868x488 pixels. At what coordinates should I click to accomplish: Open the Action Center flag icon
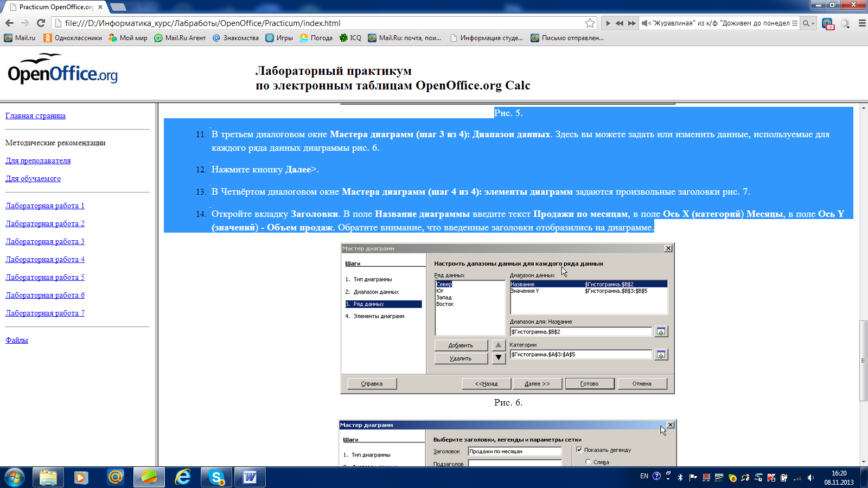click(x=693, y=478)
